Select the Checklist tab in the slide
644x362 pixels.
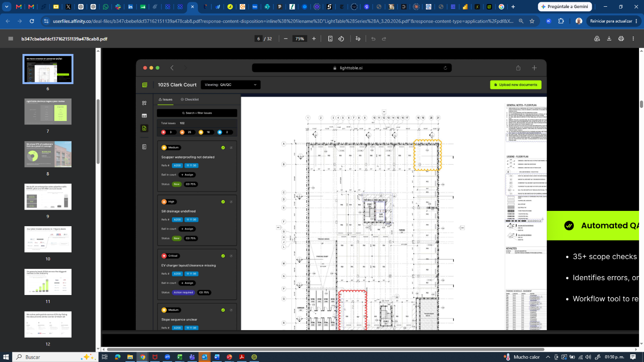pos(189,99)
